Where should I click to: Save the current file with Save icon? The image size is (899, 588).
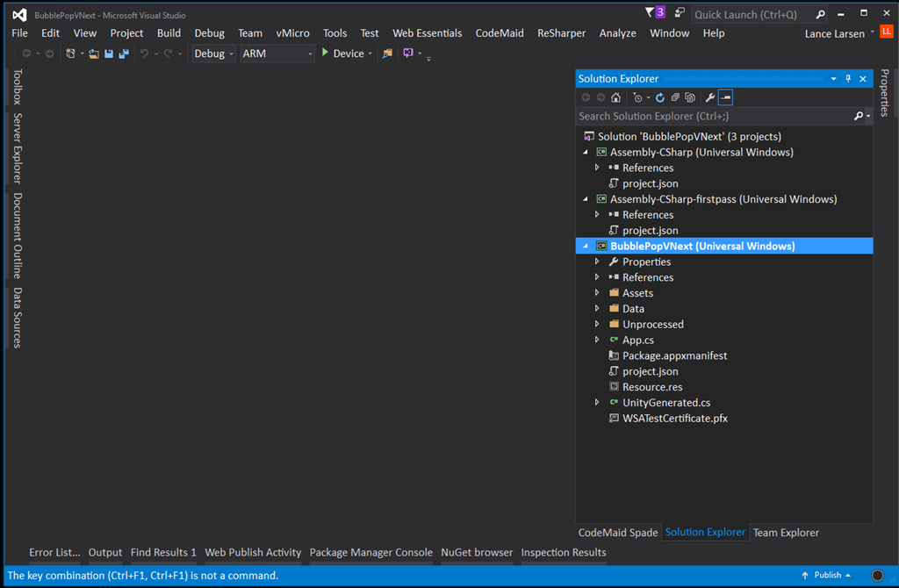point(108,54)
